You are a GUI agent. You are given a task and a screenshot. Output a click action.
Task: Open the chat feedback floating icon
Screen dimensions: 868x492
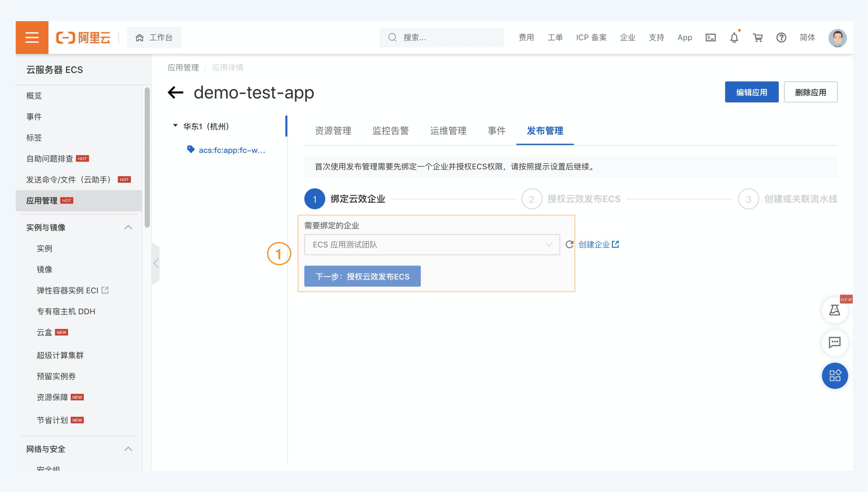(835, 343)
